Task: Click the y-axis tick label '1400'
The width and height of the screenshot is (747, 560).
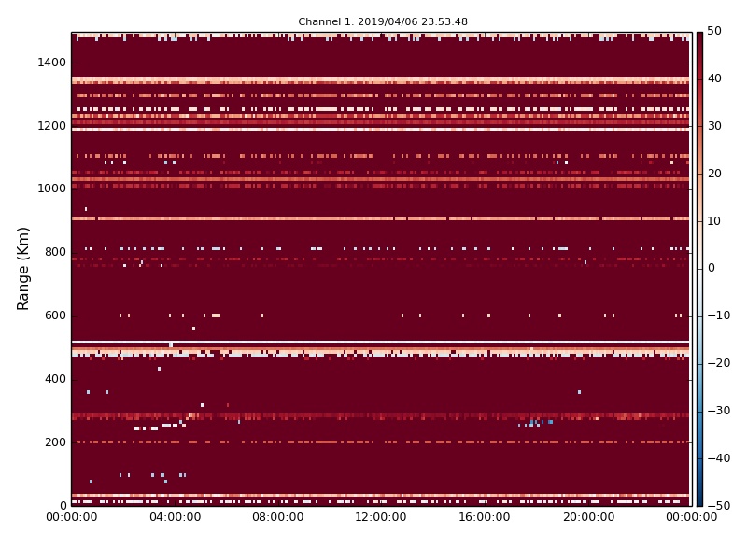Action: coord(52,63)
